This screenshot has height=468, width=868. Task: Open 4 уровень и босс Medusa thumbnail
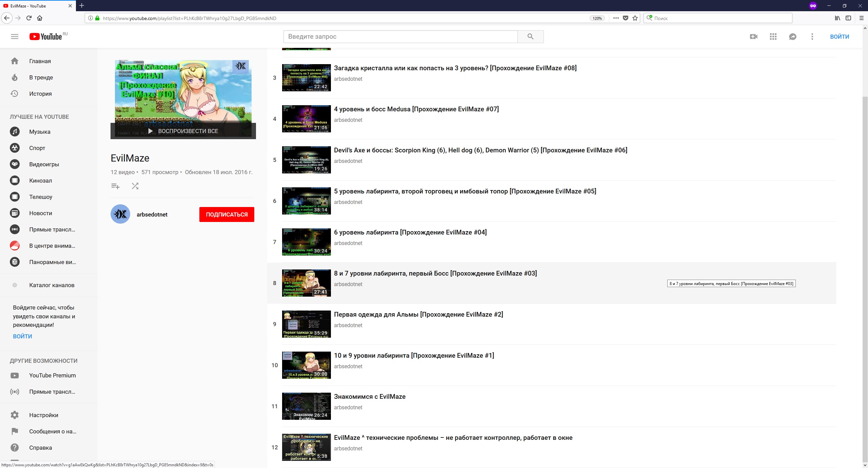[307, 119]
